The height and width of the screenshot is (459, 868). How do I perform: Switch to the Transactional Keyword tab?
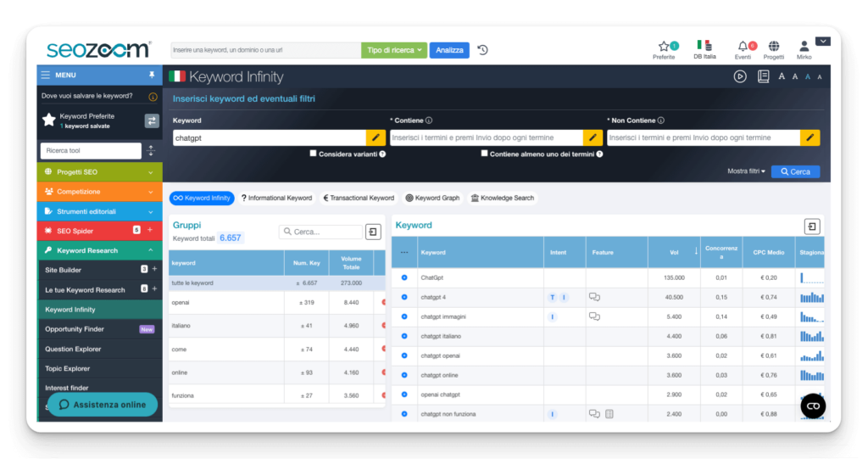pyautogui.click(x=359, y=198)
